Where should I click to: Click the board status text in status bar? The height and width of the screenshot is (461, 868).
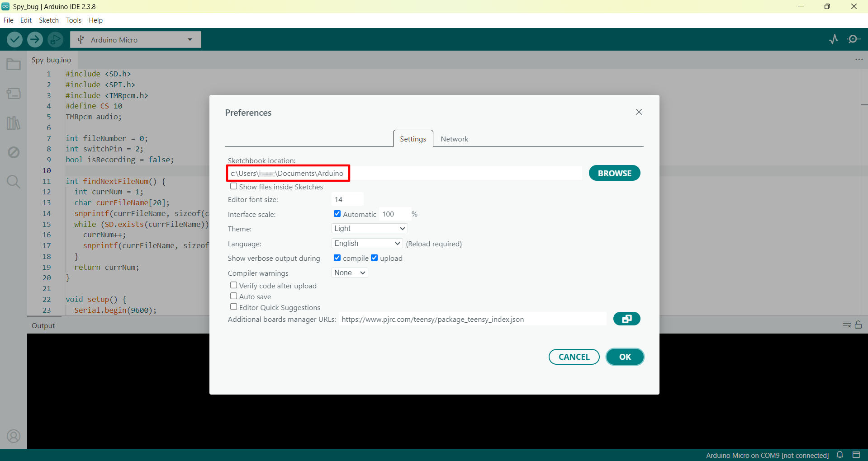pos(767,455)
